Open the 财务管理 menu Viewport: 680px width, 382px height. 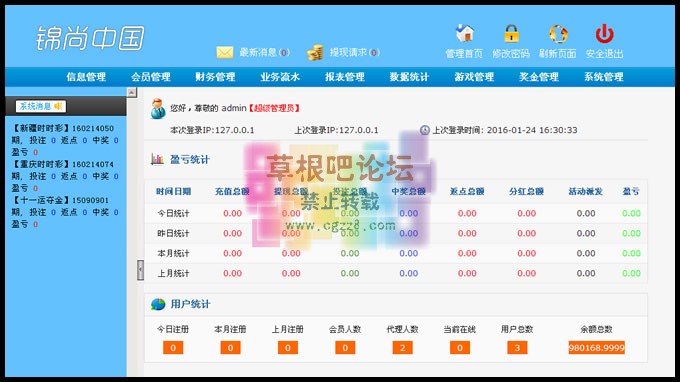coord(215,77)
